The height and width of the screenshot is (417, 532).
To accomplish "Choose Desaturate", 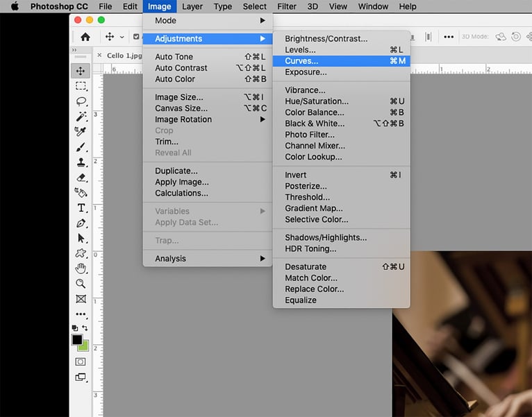I will pyautogui.click(x=341, y=267).
